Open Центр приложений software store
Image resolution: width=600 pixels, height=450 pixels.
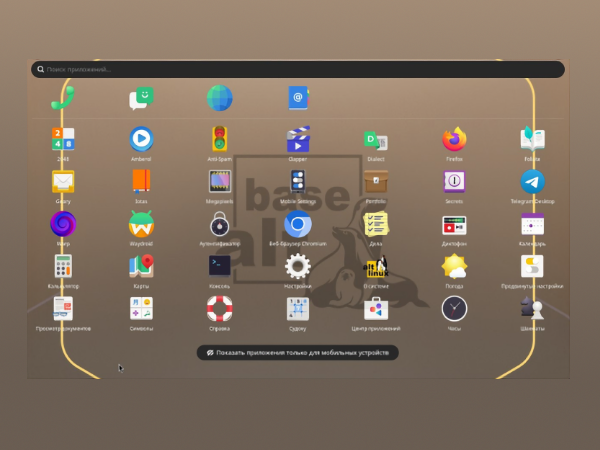pos(376,309)
